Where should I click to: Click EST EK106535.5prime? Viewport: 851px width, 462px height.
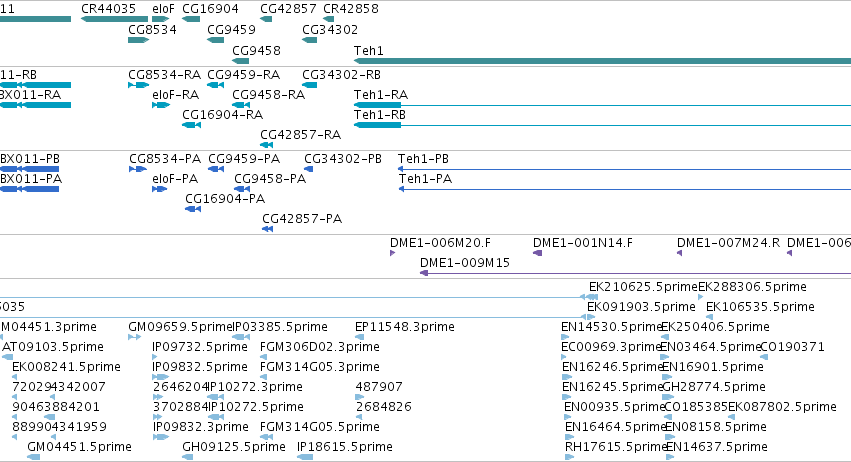coord(760,307)
